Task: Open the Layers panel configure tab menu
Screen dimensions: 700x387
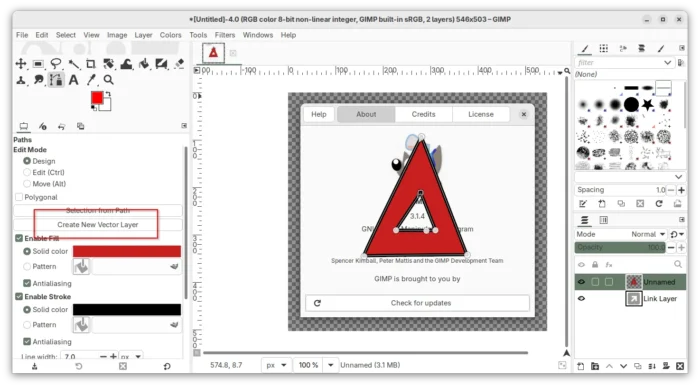Action: (x=682, y=220)
